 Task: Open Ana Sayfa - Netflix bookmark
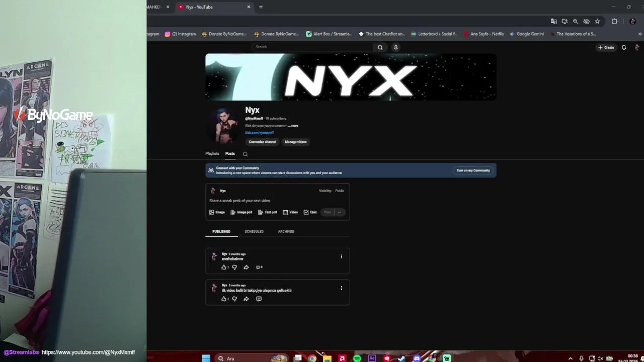pyautogui.click(x=484, y=34)
